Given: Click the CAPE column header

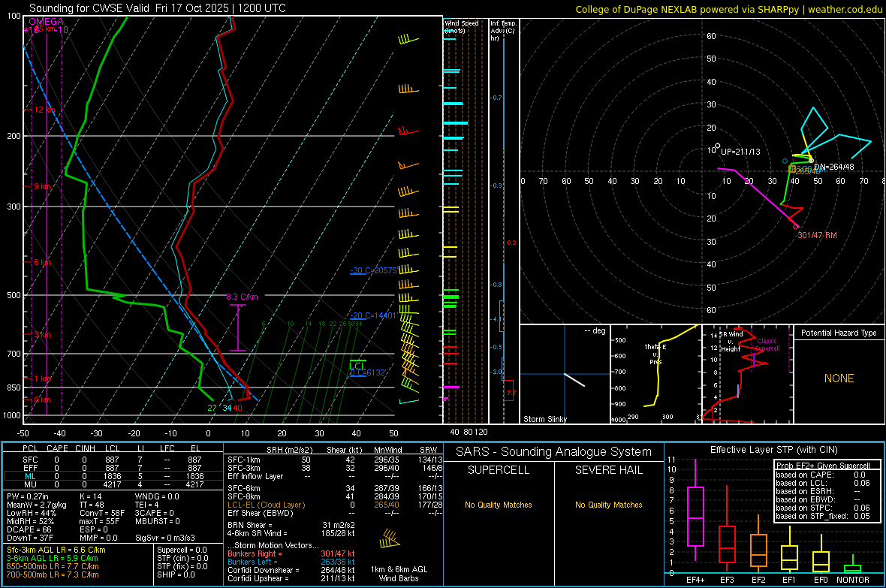Looking at the screenshot, I should 57,448.
